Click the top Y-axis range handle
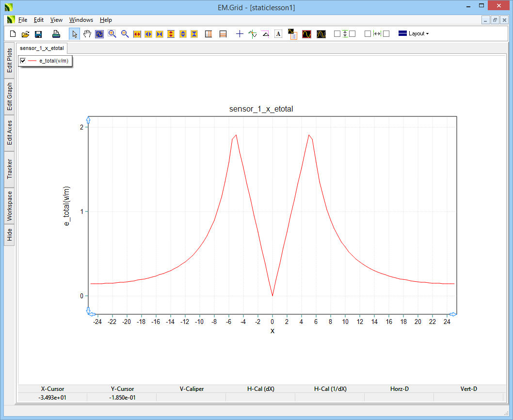 coord(88,120)
